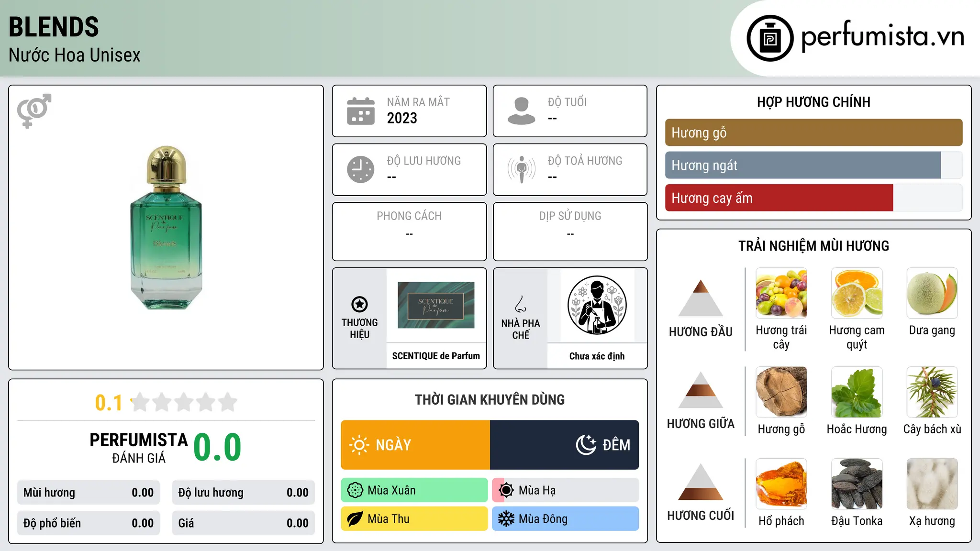Click the PHONG CÁCH card heading

409,216
